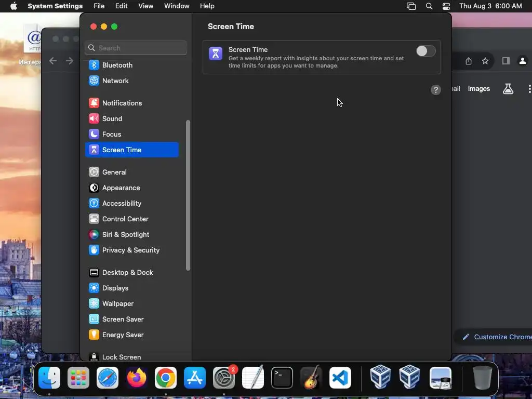Toggle Chrome side panel icon
The image size is (532, 399).
pyautogui.click(x=506, y=61)
